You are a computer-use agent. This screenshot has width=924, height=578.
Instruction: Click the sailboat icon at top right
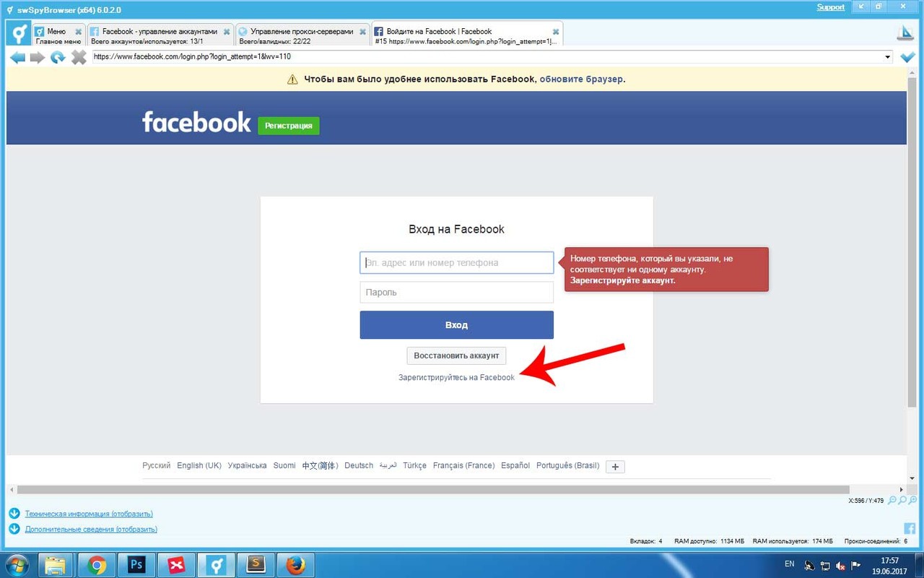[905, 33]
